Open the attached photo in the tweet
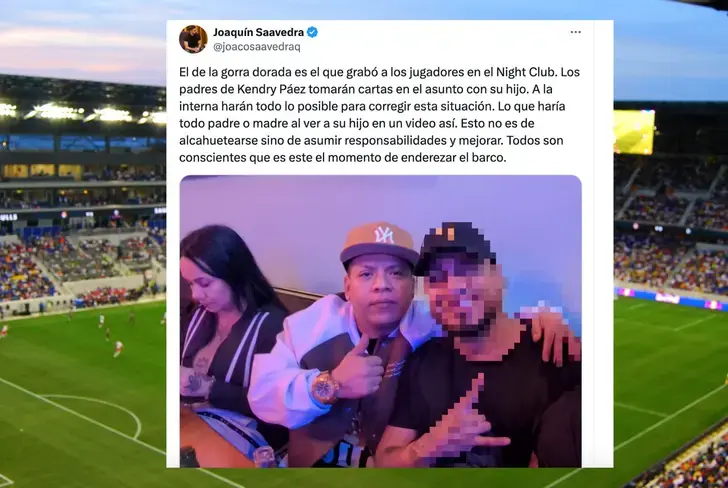Viewport: 728px width, 488px height. [381, 321]
